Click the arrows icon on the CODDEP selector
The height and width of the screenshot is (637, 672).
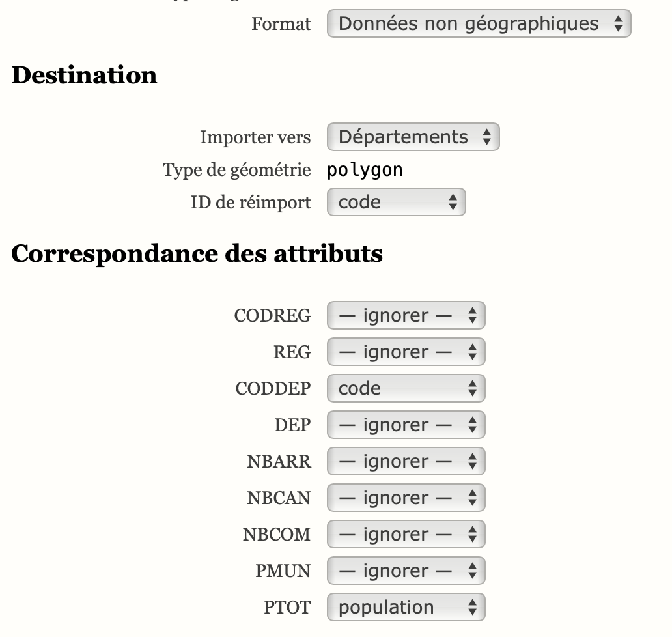[473, 388]
